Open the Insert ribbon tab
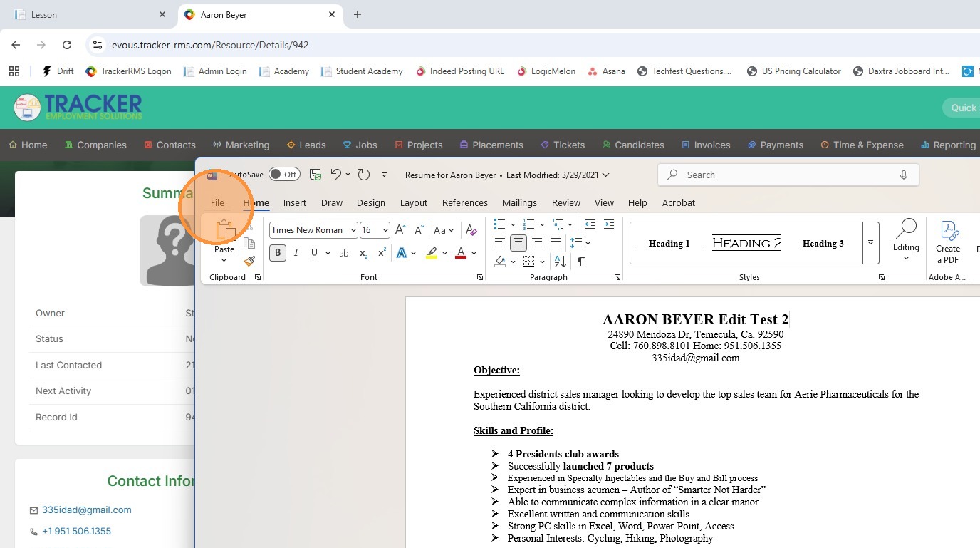Screen dimensions: 980x548 pos(295,202)
